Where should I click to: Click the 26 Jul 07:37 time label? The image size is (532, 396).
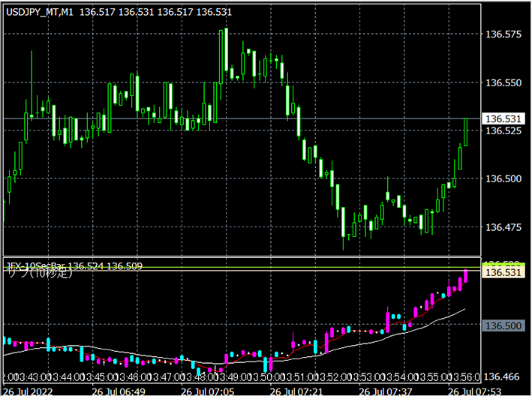point(386,391)
